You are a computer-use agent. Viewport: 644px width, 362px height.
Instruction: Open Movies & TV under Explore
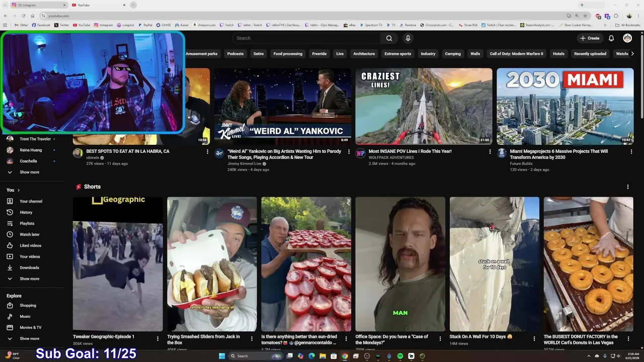point(30,327)
